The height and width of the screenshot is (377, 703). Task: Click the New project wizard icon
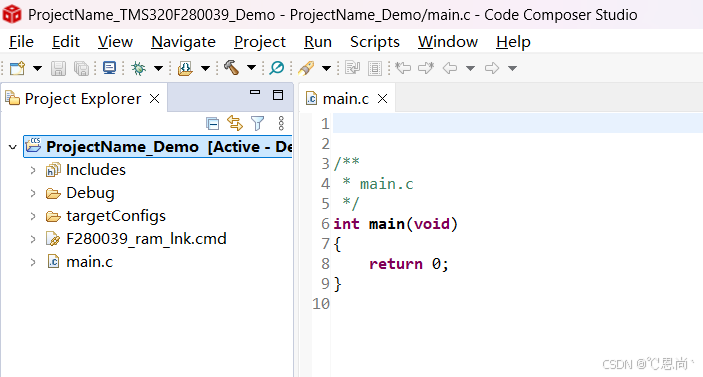tap(17, 68)
